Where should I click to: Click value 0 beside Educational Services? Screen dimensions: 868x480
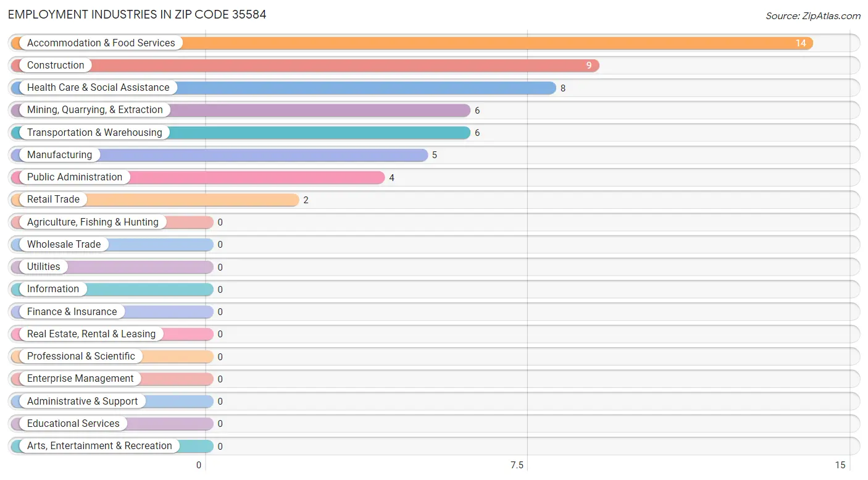220,424
